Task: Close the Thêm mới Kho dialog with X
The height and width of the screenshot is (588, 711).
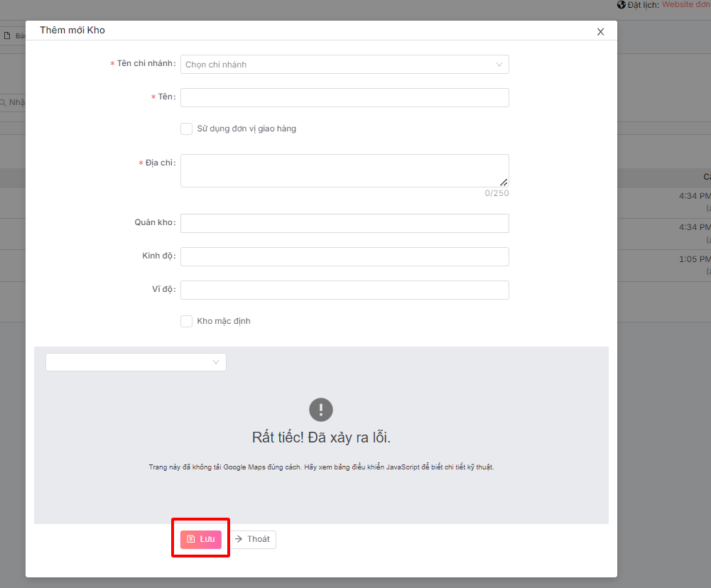Action: click(x=600, y=32)
